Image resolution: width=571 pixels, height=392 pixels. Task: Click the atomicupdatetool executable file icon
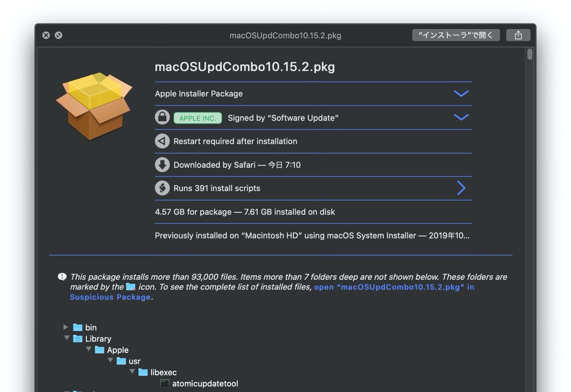click(x=165, y=383)
